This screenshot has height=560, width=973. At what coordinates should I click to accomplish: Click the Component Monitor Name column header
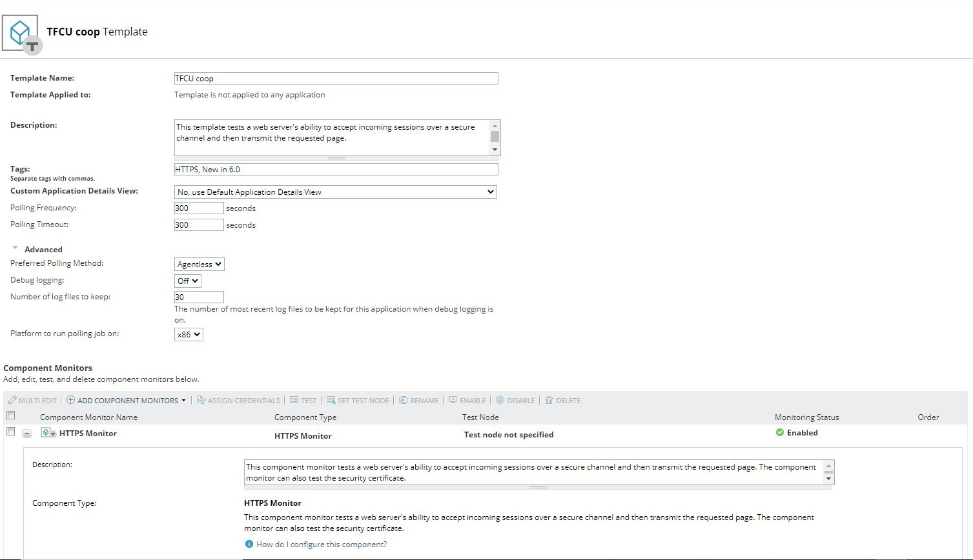click(x=88, y=417)
